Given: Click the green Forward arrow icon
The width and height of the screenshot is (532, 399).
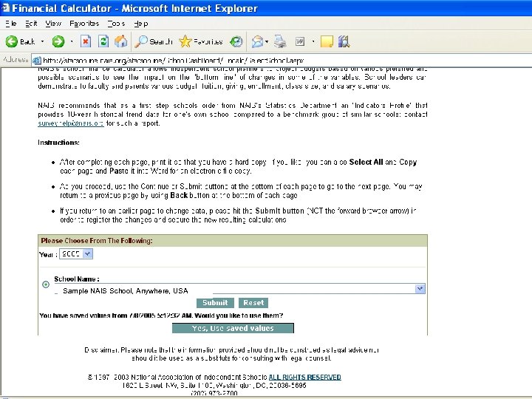Looking at the screenshot, I should pyautogui.click(x=58, y=41).
